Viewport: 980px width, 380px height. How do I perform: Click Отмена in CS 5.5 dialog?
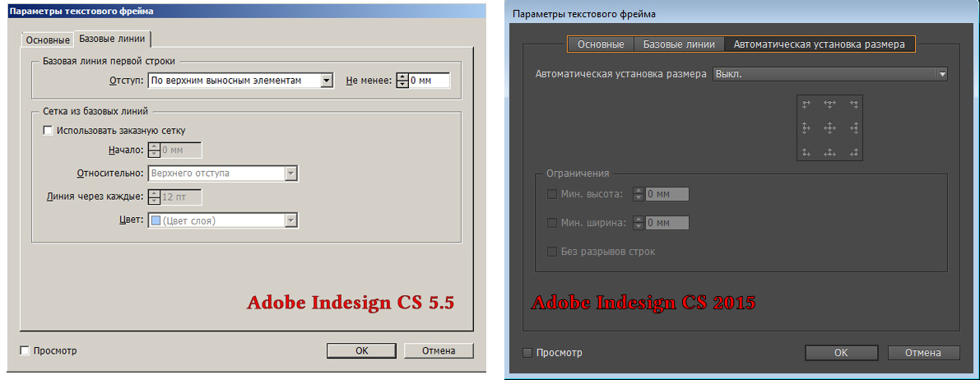(439, 350)
